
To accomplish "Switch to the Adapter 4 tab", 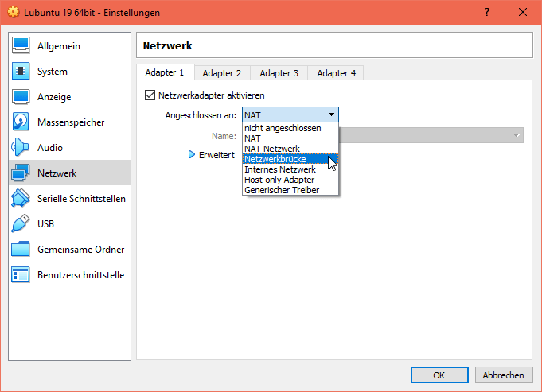I will pos(337,73).
